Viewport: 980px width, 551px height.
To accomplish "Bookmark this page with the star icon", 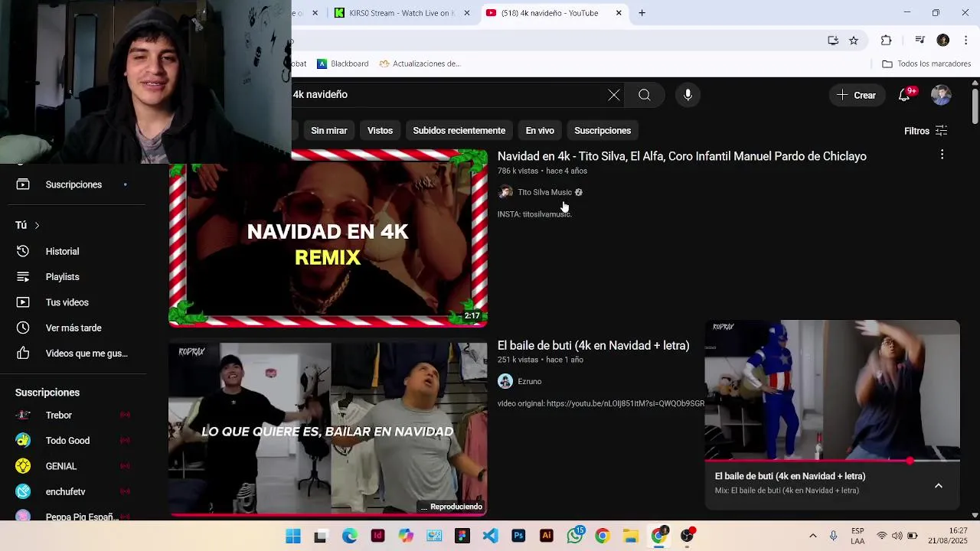I will (x=854, y=41).
